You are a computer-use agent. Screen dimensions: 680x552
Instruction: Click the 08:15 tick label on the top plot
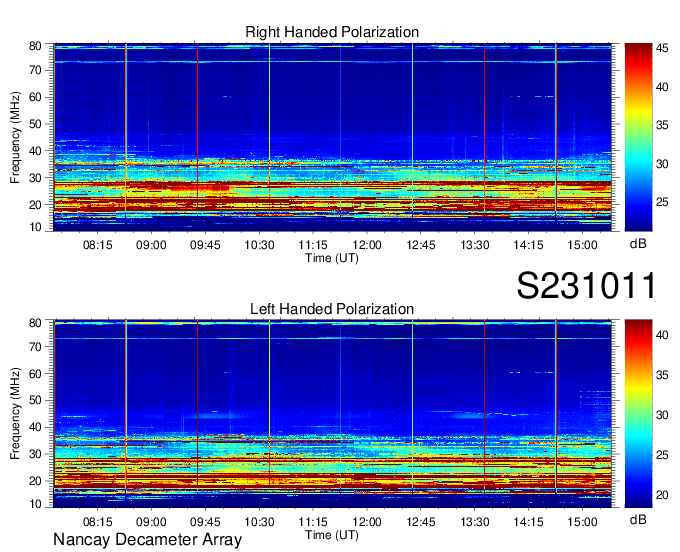[x=98, y=245]
